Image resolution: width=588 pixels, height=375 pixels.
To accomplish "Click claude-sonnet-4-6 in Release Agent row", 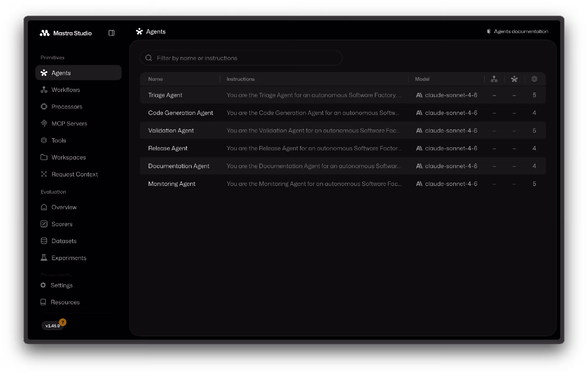I will [x=451, y=148].
